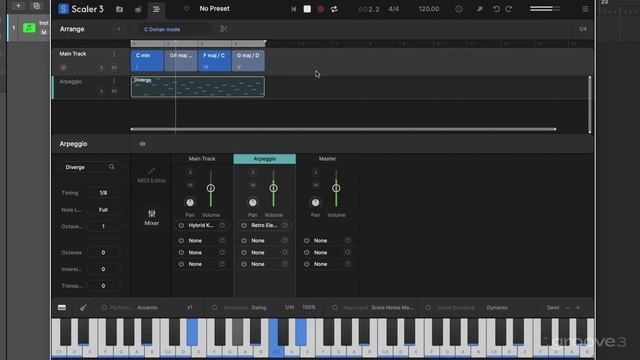Open the Main Track three-dot options
The width and height of the screenshot is (640, 360).
click(114, 54)
